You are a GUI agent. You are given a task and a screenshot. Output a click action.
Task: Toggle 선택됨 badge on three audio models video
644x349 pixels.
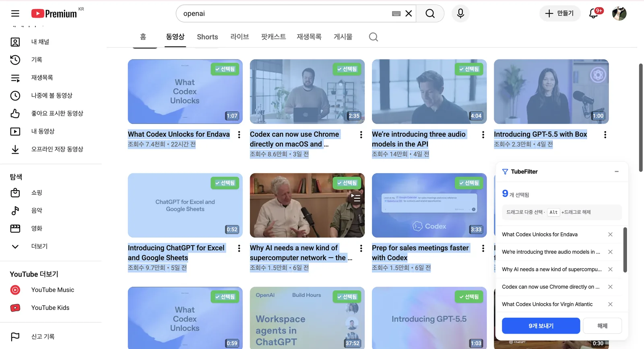pos(469,69)
